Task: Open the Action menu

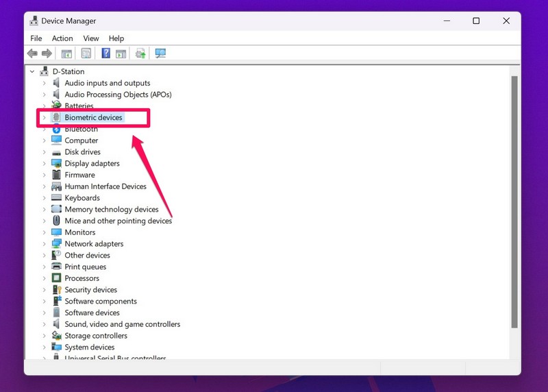Action: [x=62, y=38]
